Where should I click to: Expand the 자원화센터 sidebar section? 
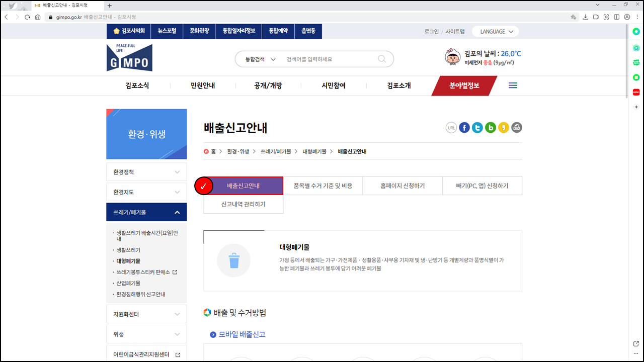[x=146, y=314]
